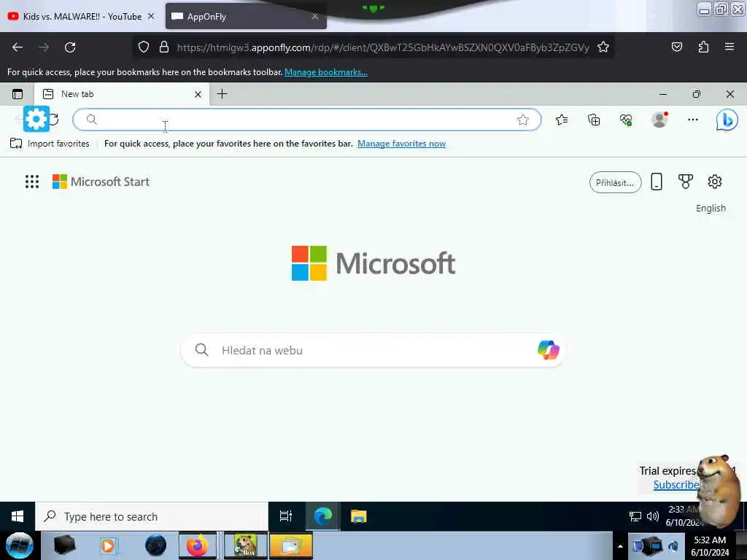Open Microsoft apps grid launcher
Screen dimensions: 747x560
point(32,182)
